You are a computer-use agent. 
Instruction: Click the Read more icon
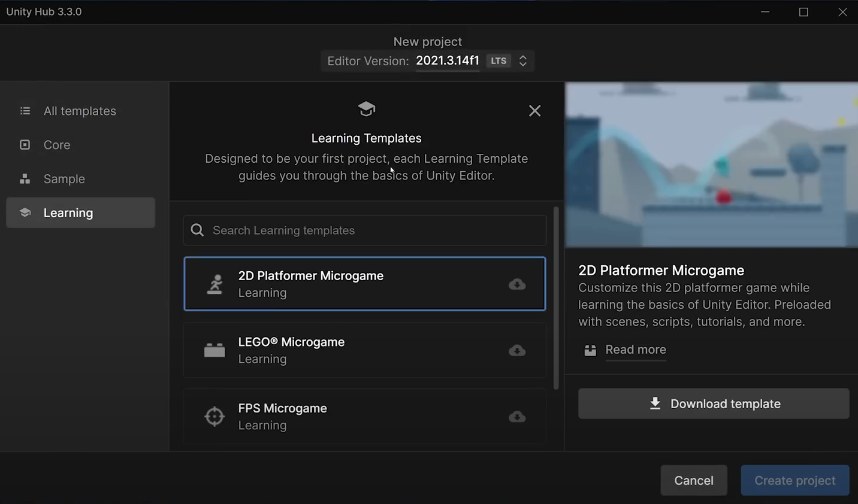coord(590,350)
